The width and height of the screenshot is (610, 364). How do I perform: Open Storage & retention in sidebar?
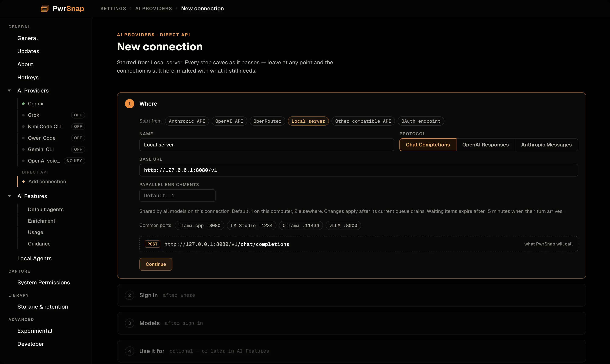click(42, 307)
